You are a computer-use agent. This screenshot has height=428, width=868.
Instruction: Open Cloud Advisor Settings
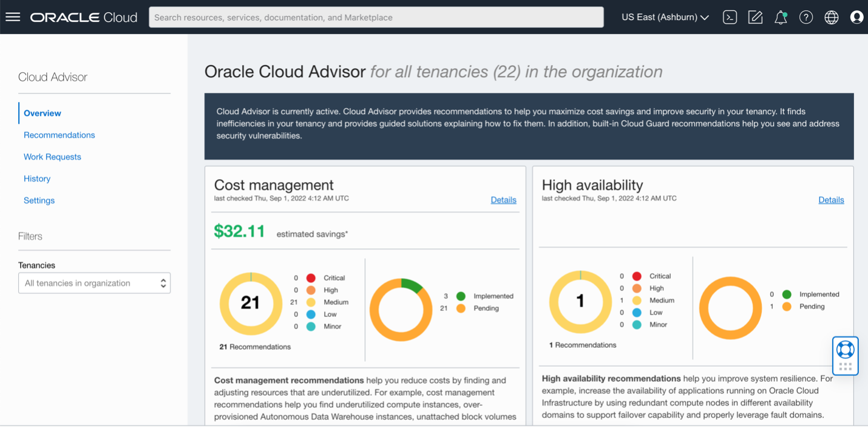coord(39,200)
